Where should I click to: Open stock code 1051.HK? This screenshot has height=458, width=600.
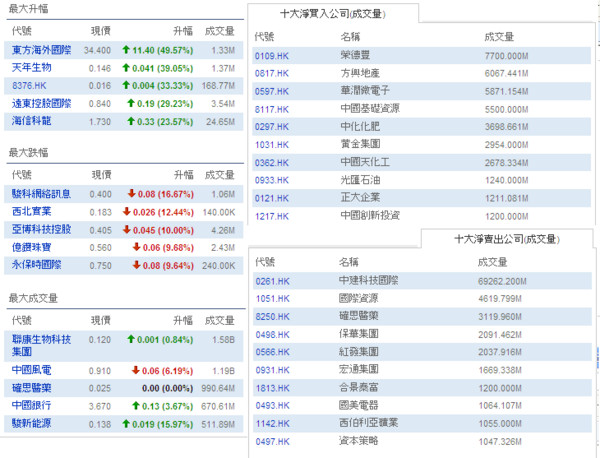pyautogui.click(x=272, y=299)
